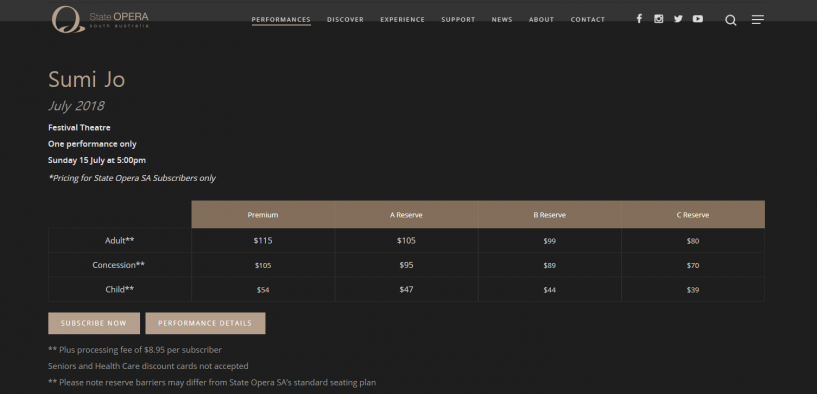
Task: Open the Twitter icon in header
Action: point(678,19)
